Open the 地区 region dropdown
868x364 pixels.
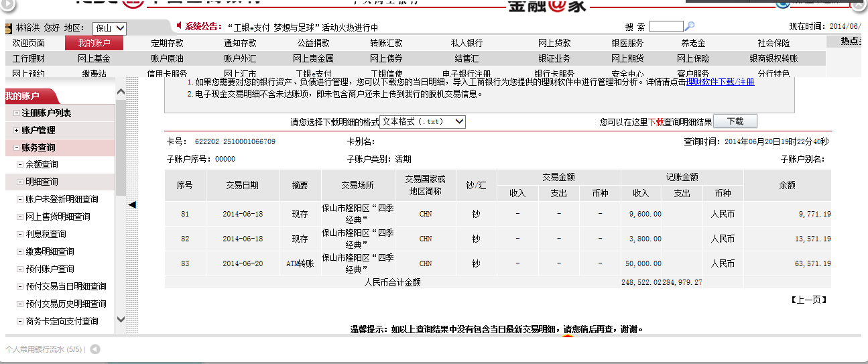click(110, 28)
